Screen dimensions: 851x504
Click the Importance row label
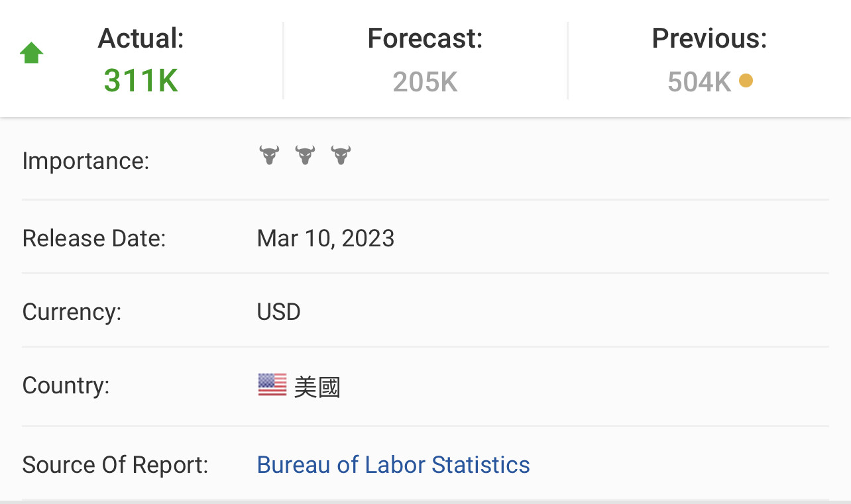coord(85,161)
